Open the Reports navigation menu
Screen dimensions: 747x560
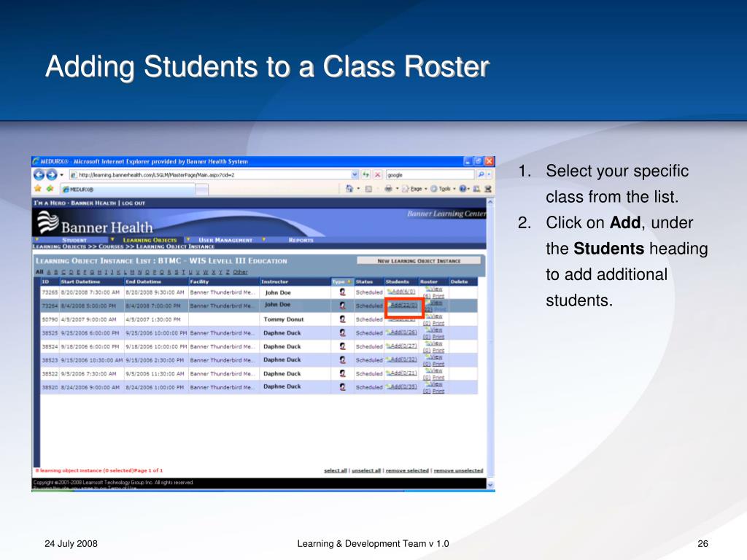coord(301,240)
